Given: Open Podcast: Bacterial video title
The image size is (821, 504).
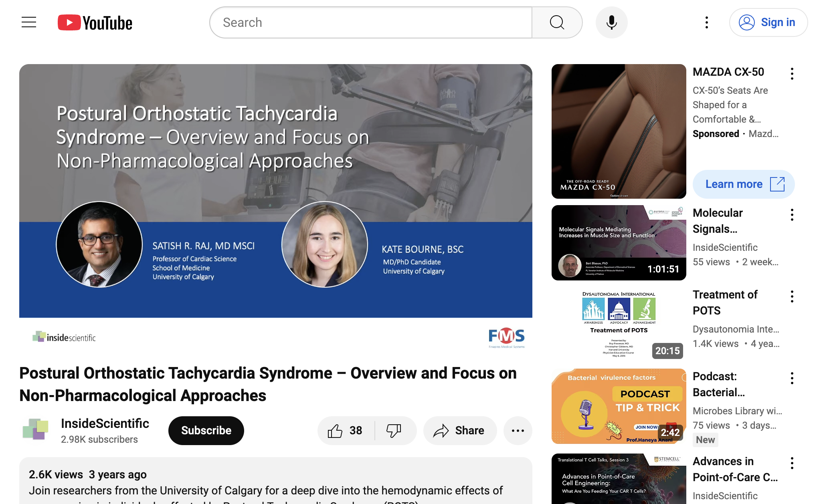Looking at the screenshot, I should click(x=719, y=384).
